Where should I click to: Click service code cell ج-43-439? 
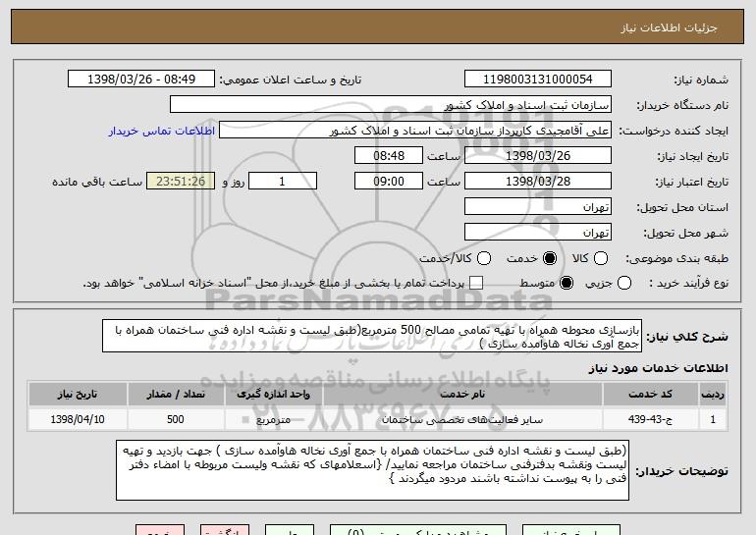click(x=650, y=419)
